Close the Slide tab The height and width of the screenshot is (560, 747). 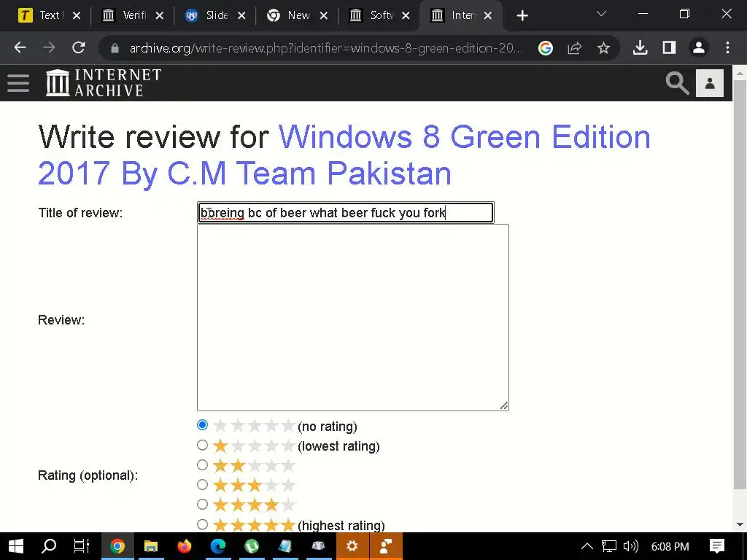241,16
